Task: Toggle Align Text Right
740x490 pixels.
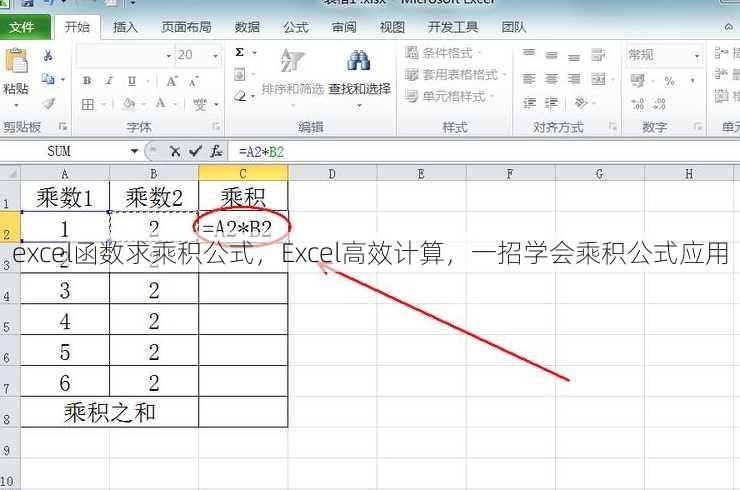Action: tap(574, 79)
